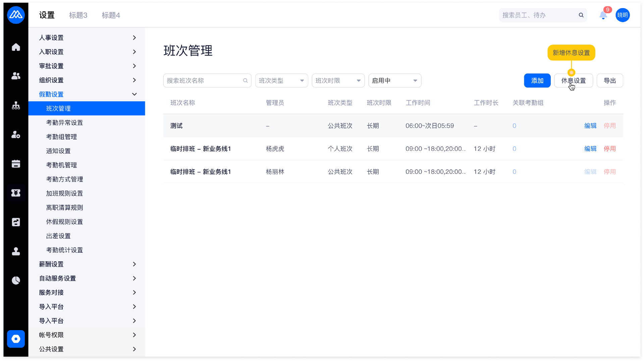644x361 pixels.
Task: Click the 搜索班次名称 search field
Action: click(204, 81)
